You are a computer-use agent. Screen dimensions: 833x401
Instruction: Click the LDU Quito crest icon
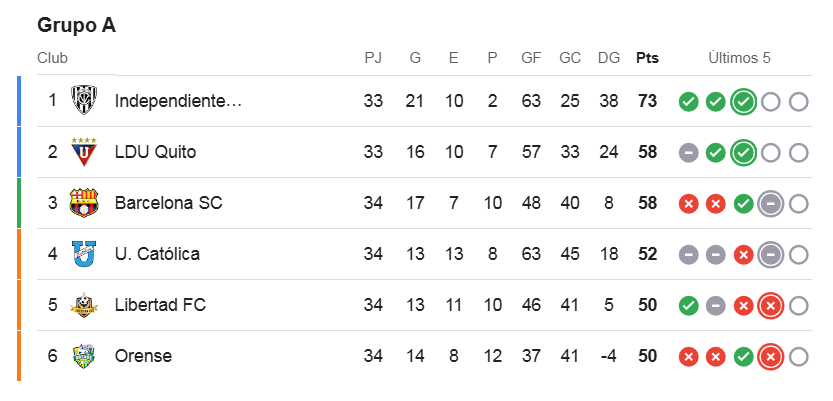pos(84,152)
